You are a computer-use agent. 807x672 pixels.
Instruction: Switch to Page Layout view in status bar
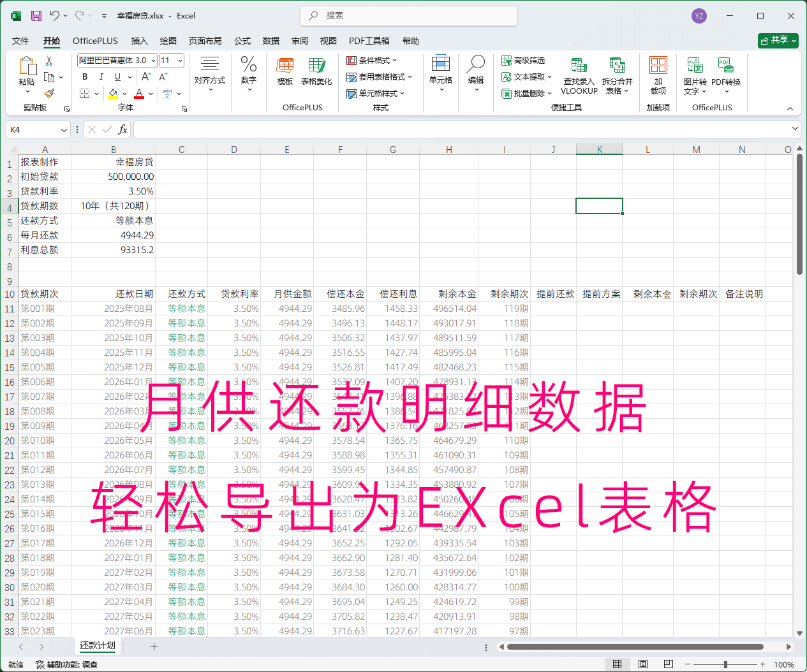coord(643,664)
